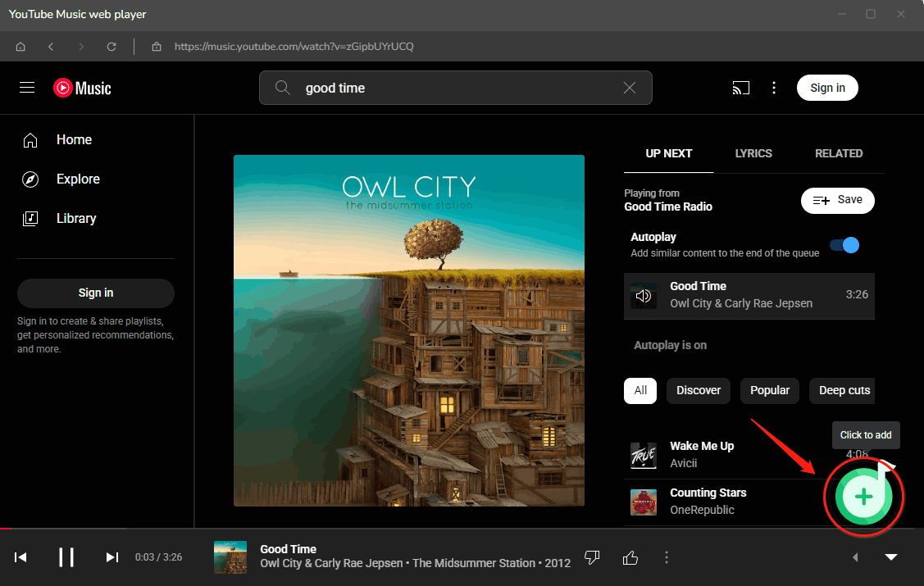924x586 pixels.
Task: Go forward with the browser arrow
Action: 80,47
